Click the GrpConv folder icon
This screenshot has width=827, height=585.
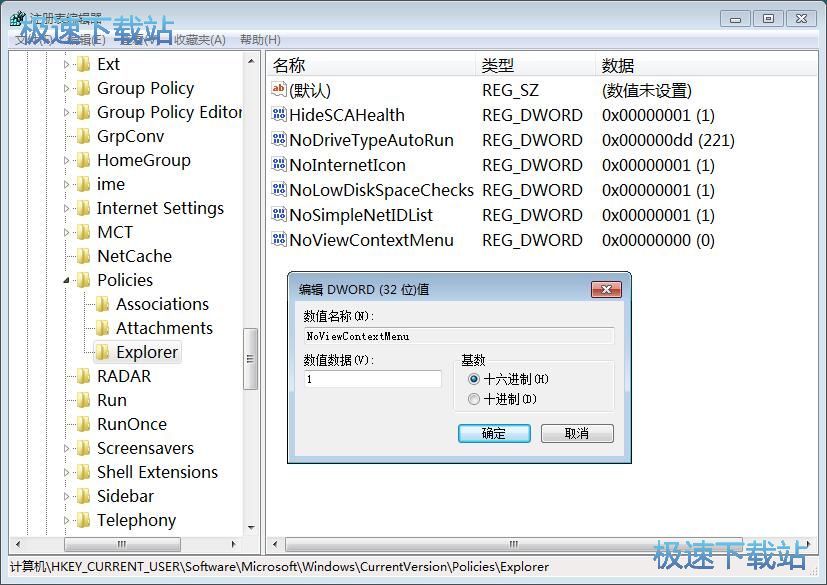click(83, 136)
